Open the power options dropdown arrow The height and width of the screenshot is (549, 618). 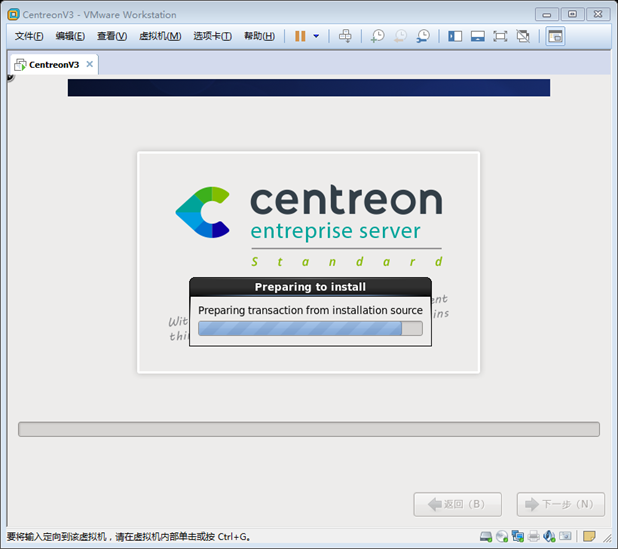point(316,36)
